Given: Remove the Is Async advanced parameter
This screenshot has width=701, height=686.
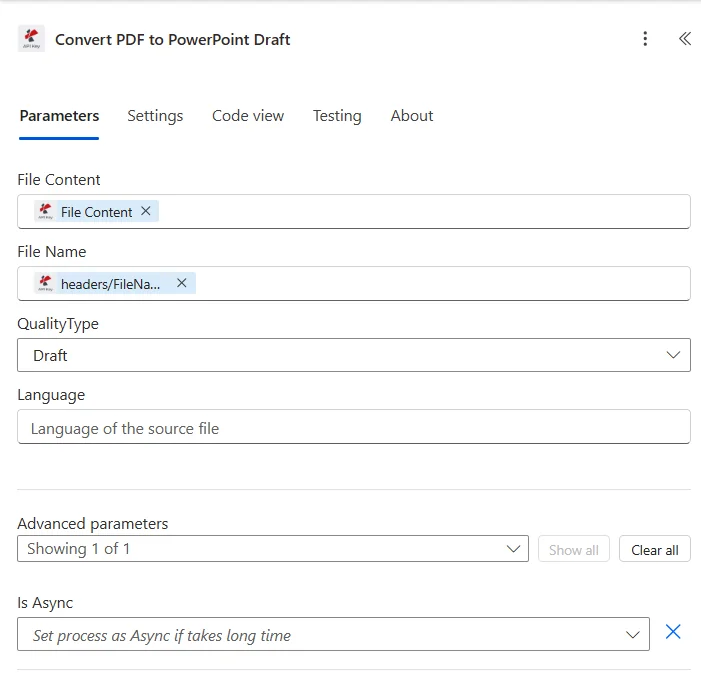Looking at the screenshot, I should tap(673, 632).
